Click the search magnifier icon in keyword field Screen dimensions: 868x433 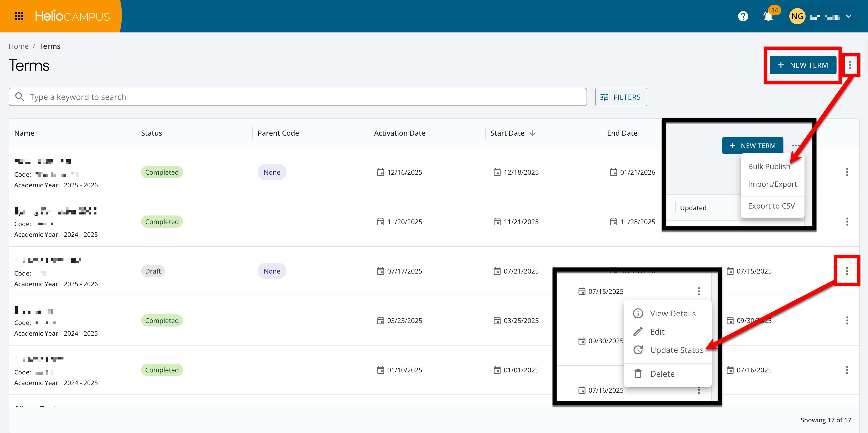(20, 97)
